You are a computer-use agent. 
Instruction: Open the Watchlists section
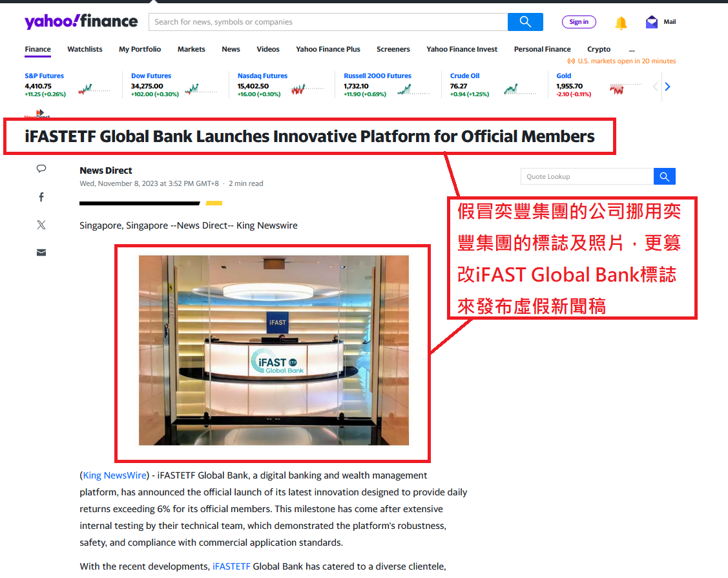[x=85, y=49]
